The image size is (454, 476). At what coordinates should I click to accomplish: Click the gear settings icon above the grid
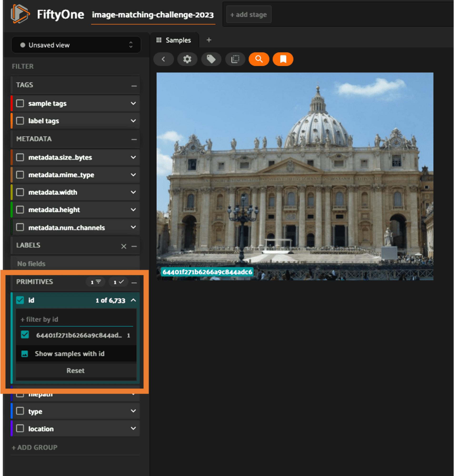coord(187,59)
